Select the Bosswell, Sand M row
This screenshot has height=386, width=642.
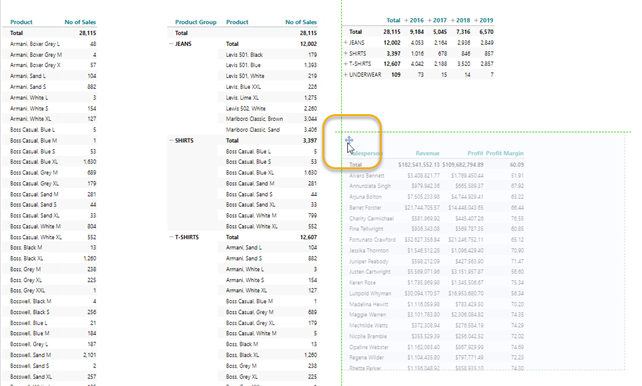pyautogui.click(x=50, y=355)
